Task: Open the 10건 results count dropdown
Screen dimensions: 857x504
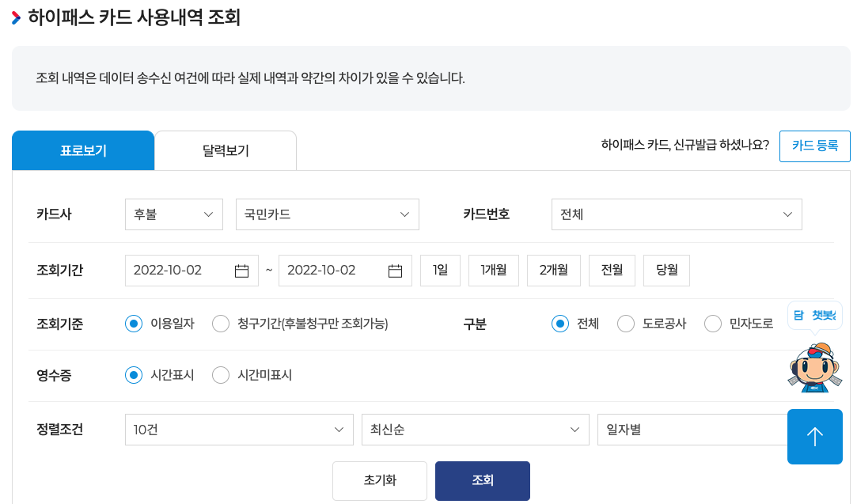Action: pos(239,429)
